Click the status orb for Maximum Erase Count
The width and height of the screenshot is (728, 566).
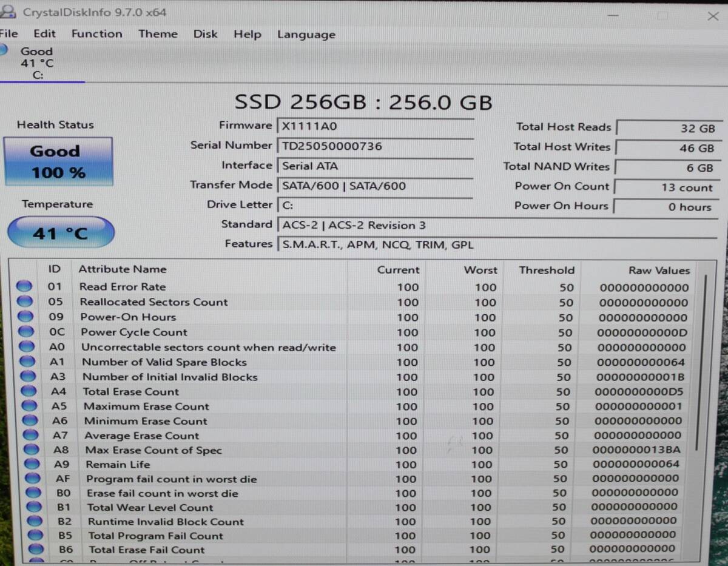[29, 406]
